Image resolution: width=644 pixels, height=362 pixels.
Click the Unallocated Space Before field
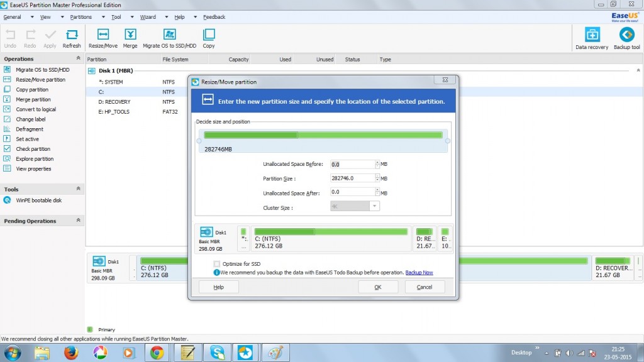pos(353,164)
